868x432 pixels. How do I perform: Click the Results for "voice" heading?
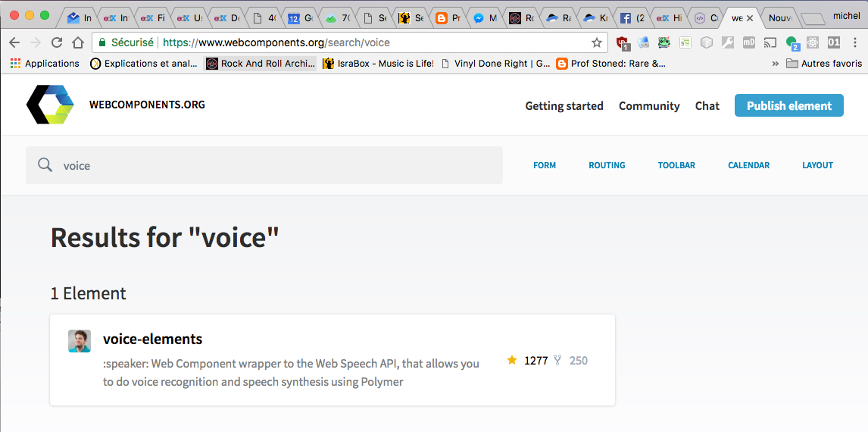pyautogui.click(x=165, y=238)
